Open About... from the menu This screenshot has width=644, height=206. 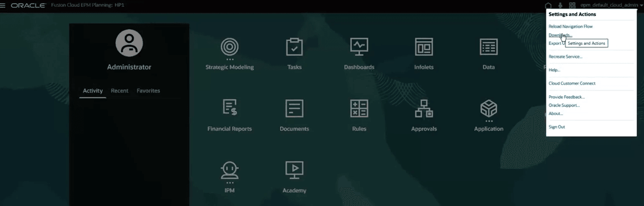click(x=555, y=113)
